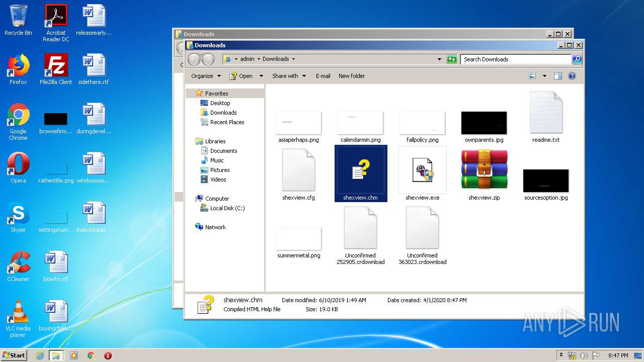
Task: Select Unconfirmed 252905.crdownload file
Action: point(360,235)
